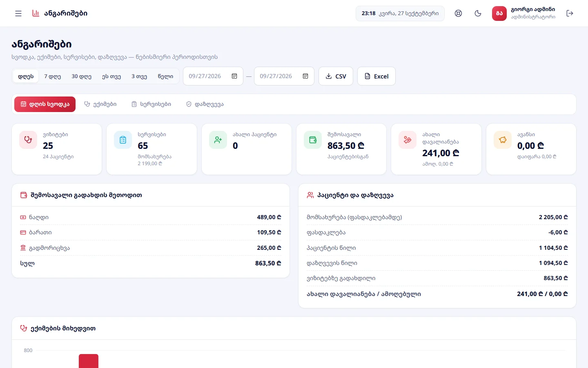This screenshot has height=368, width=588.
Task: Click the პაციენტის წილი amount 1 104,50 ₾
Action: pos(553,248)
